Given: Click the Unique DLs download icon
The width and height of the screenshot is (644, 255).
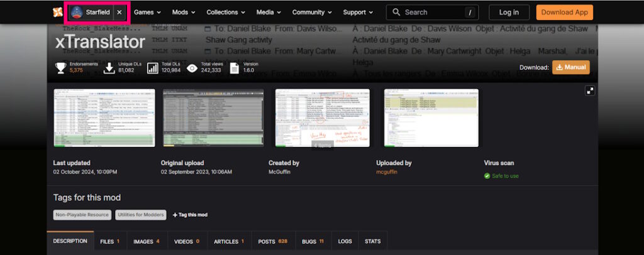Looking at the screenshot, I should coord(109,68).
